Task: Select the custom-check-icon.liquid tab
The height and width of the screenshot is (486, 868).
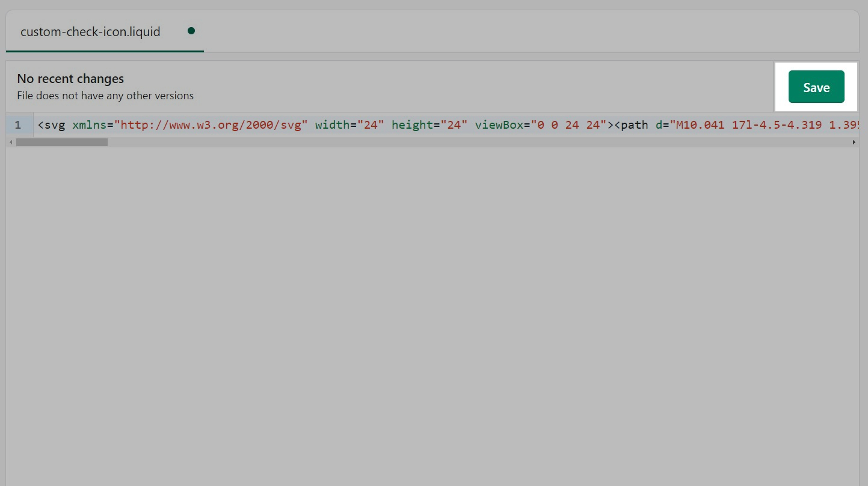Action: (90, 32)
